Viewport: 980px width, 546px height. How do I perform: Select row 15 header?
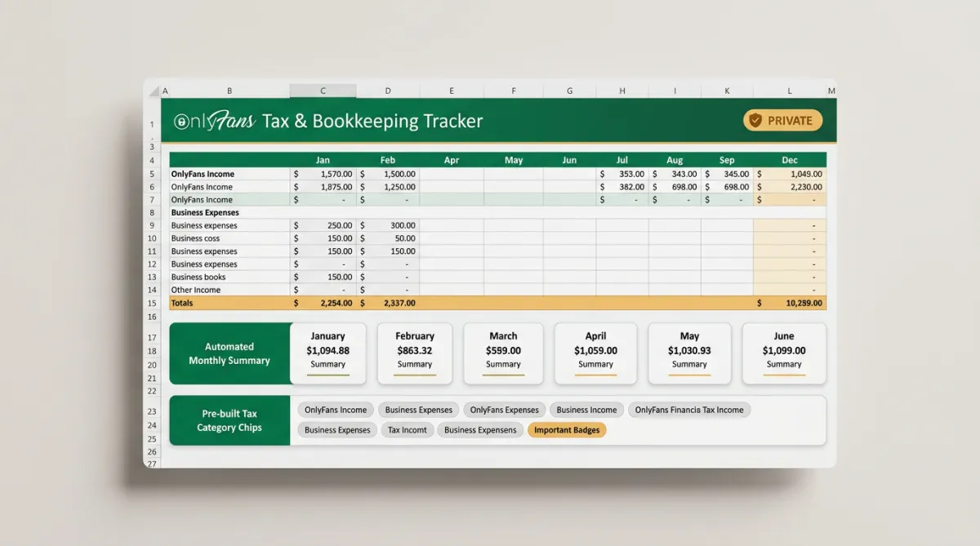coord(153,303)
